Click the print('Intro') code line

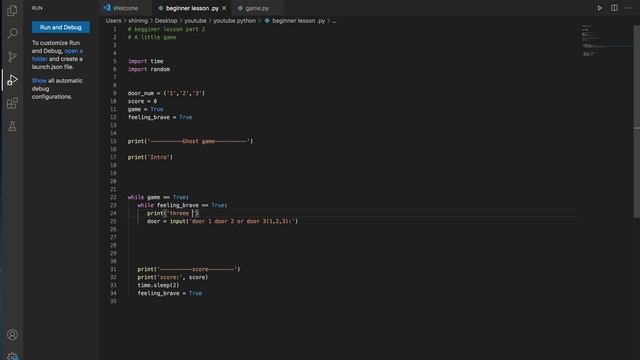pyautogui.click(x=150, y=157)
